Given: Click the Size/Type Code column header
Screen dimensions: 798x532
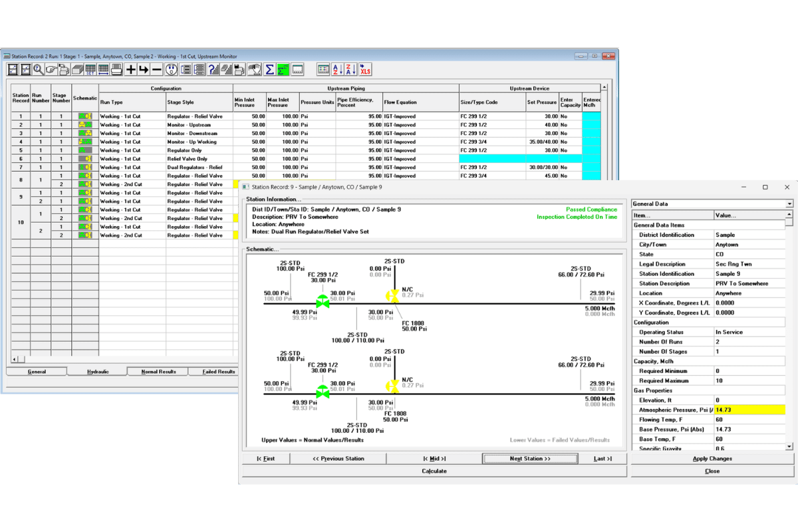Looking at the screenshot, I should pos(492,102).
